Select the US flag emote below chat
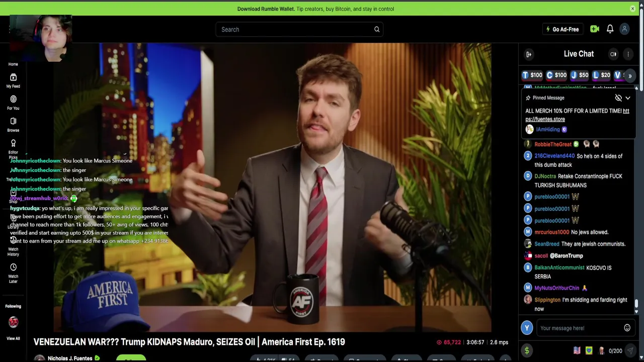This screenshot has height=362, width=644. pos(577,351)
